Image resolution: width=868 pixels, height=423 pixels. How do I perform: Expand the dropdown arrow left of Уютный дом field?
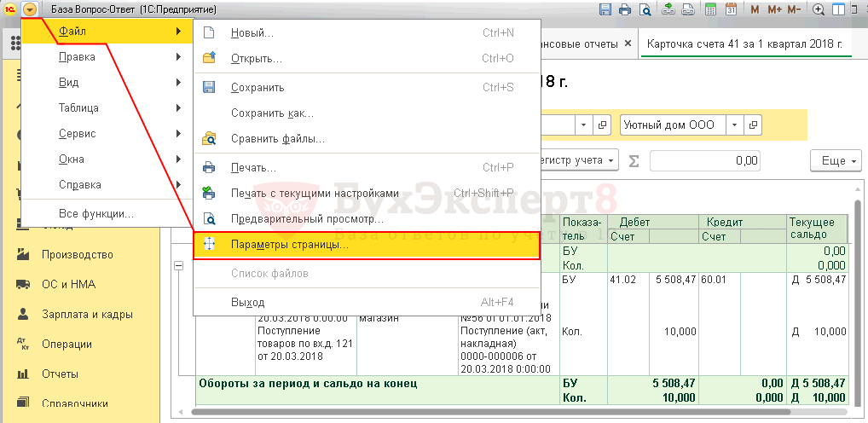583,125
